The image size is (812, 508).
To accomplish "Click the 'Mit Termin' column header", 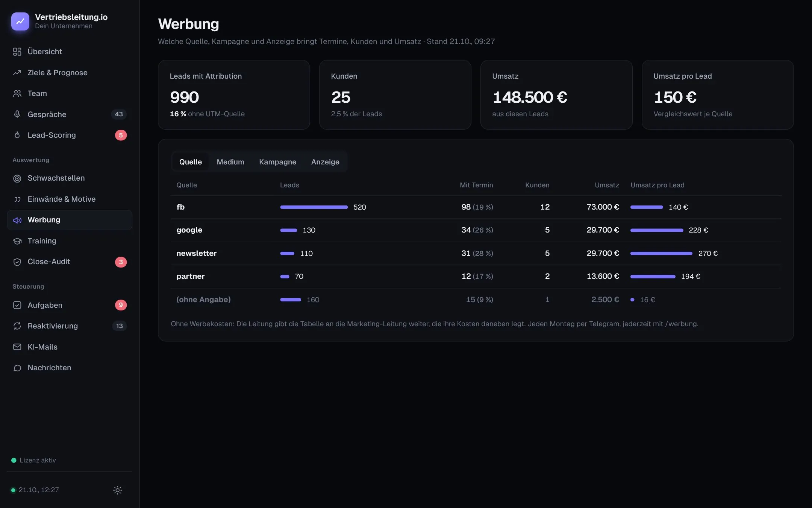I will coord(476,185).
